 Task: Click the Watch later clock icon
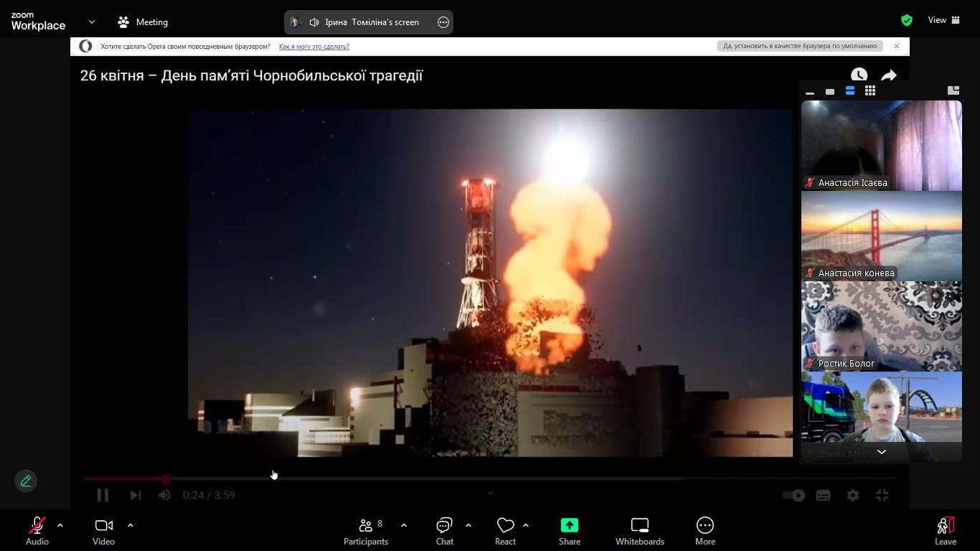pyautogui.click(x=859, y=75)
